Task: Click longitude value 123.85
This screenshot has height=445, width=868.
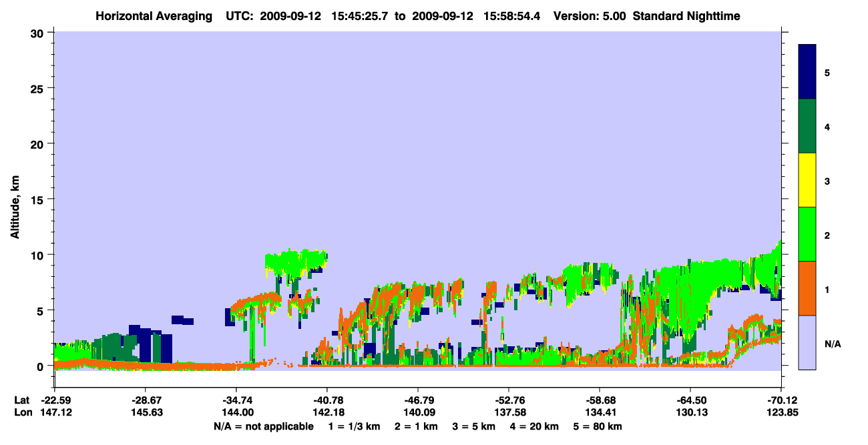Action: (x=781, y=412)
